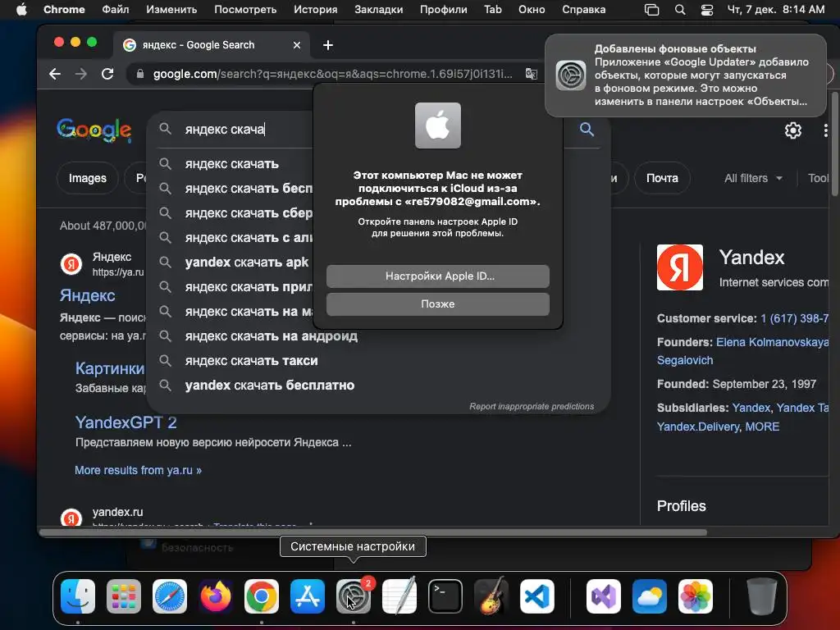Open TextEdit from the Dock
840x630 pixels.
[399, 596]
